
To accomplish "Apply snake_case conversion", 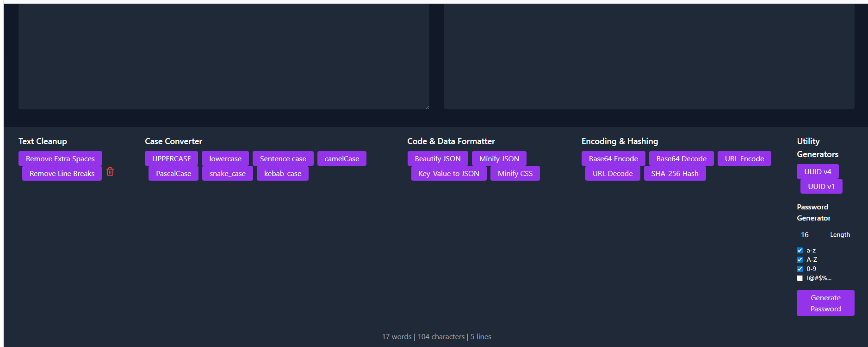I will (228, 173).
